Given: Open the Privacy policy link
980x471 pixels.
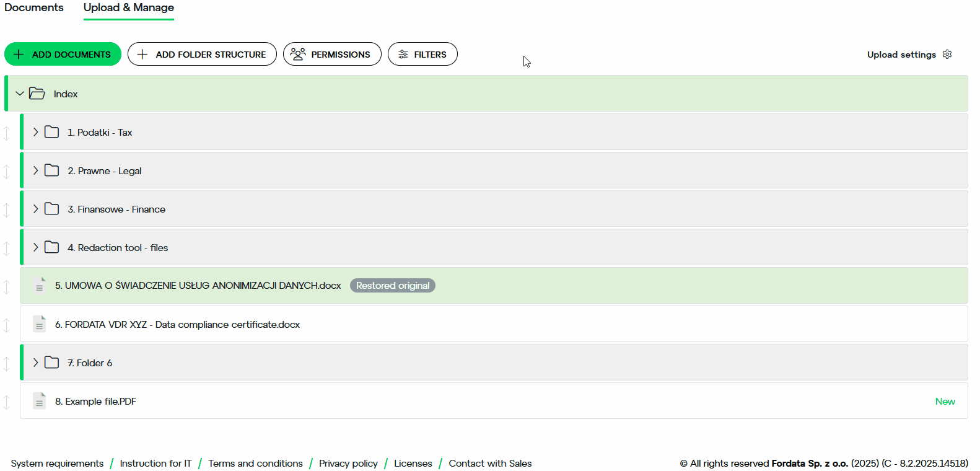Looking at the screenshot, I should (x=348, y=464).
